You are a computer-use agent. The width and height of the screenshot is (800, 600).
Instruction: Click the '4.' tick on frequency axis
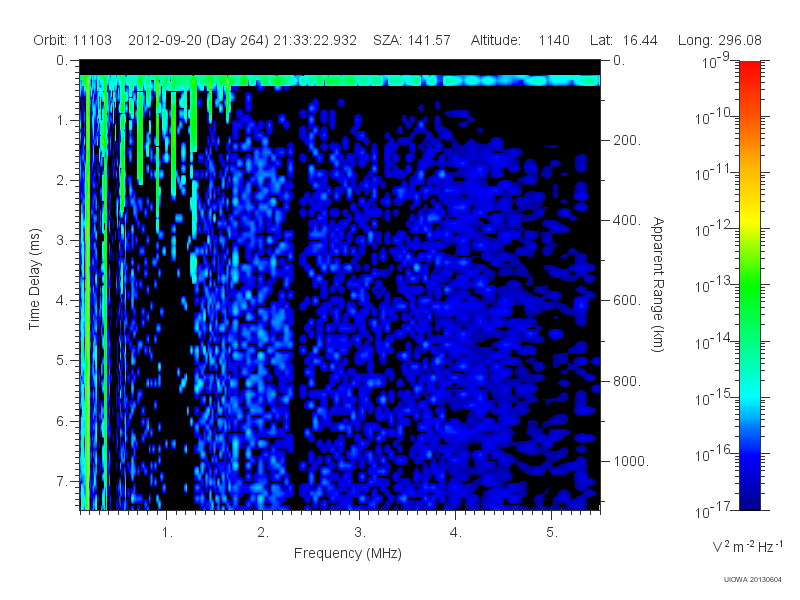(x=456, y=533)
